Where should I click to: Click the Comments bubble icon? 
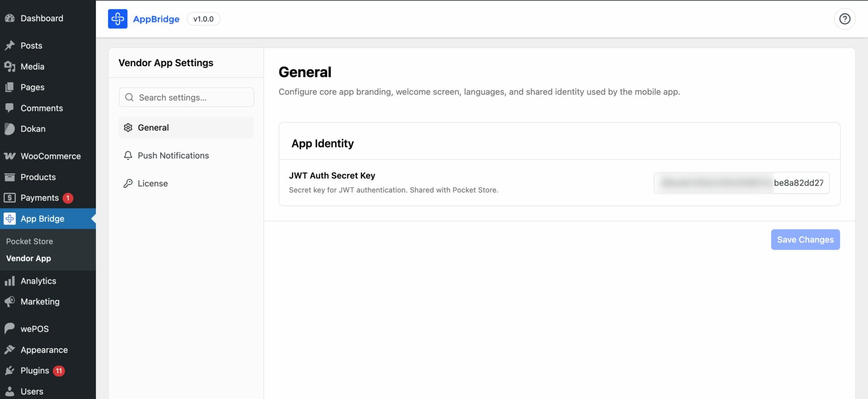tap(10, 108)
